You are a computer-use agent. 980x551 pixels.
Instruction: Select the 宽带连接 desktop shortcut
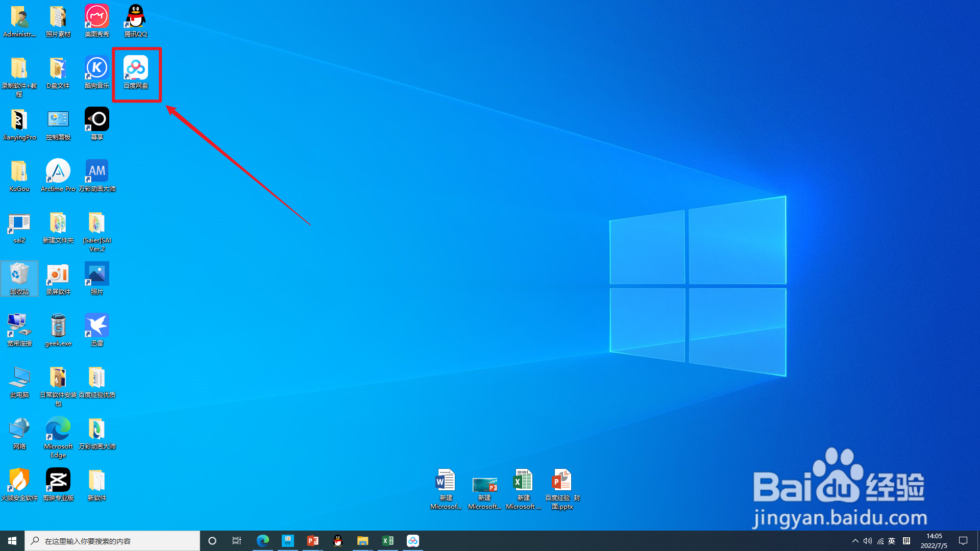pyautogui.click(x=19, y=330)
